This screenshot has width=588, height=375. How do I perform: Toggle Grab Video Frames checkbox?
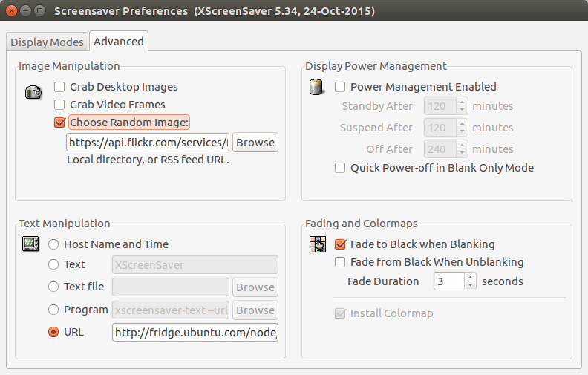pyautogui.click(x=59, y=105)
